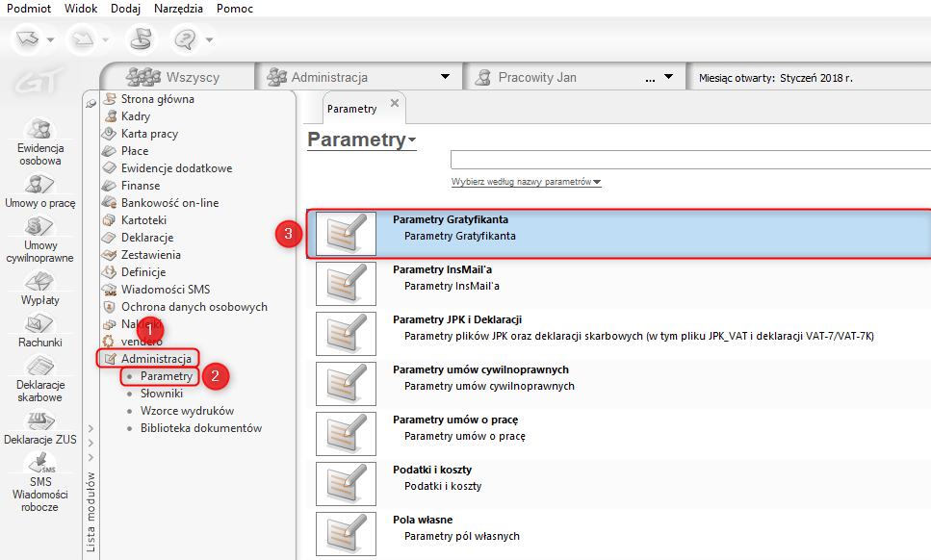This screenshot has width=931, height=560.
Task: Select Parametry JPK i Deklaracji title
Action: tap(457, 319)
